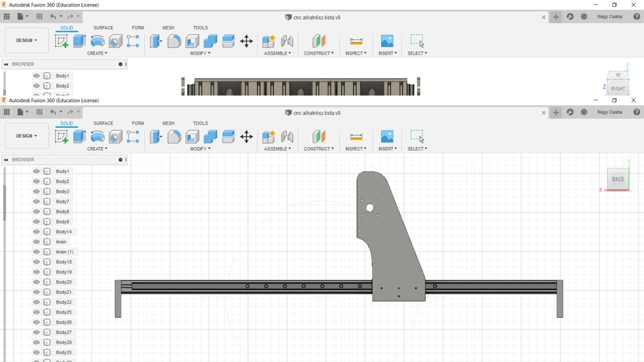Viewport: 644px width, 362px height.
Task: Click Offset Plane icon in lower Construct group
Action: pyautogui.click(x=319, y=136)
